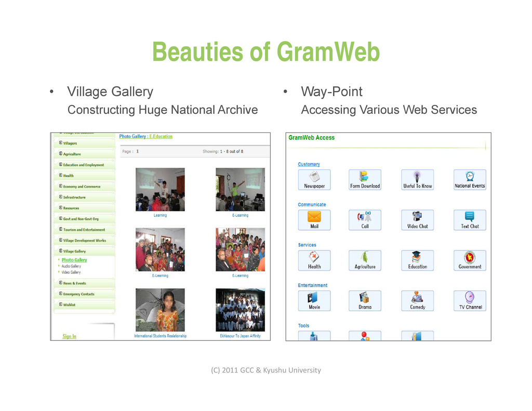Open the Wishlist menu item
The width and height of the screenshot is (532, 411).
click(x=85, y=305)
